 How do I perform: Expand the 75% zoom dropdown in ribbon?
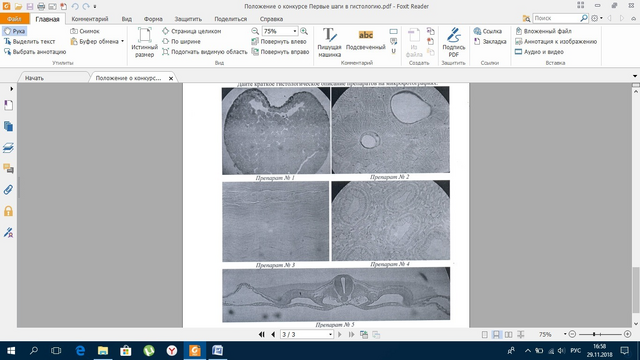(294, 31)
